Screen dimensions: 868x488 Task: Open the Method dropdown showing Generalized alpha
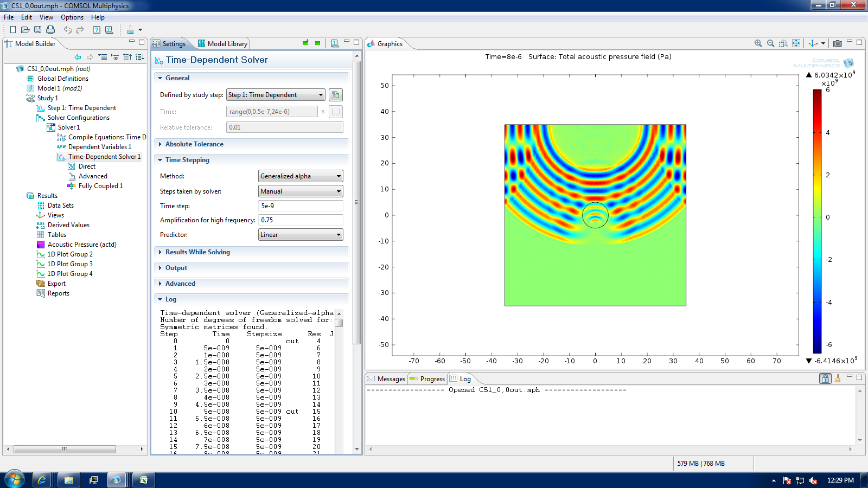[301, 176]
